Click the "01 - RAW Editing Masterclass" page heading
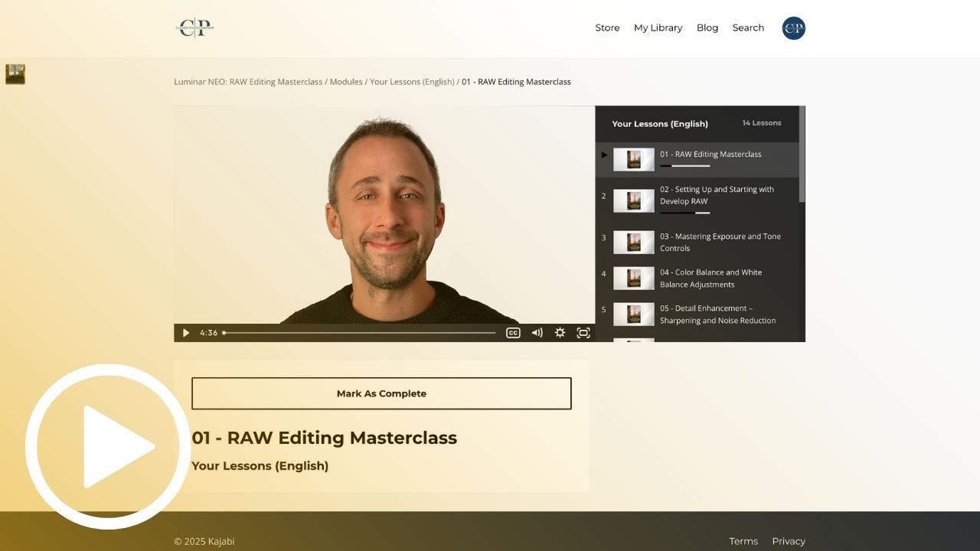 (324, 438)
